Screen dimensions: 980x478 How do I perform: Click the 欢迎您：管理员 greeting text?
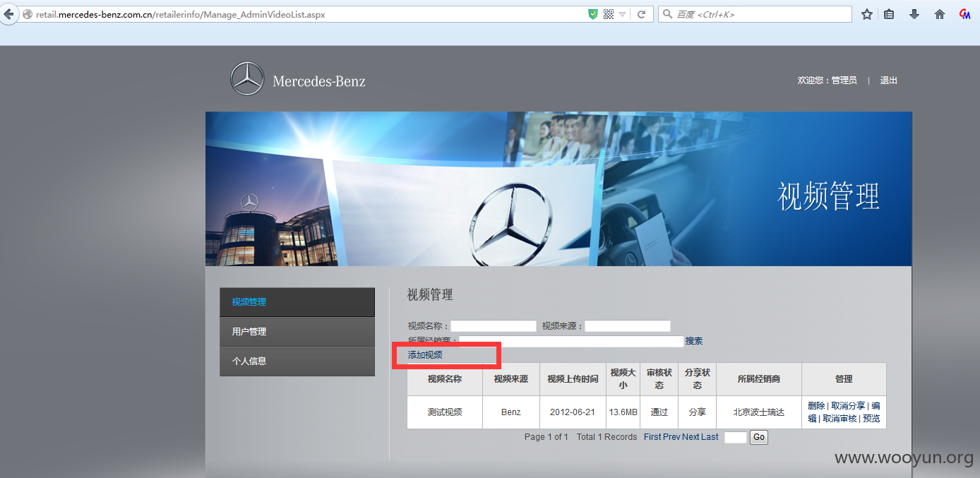coord(827,80)
